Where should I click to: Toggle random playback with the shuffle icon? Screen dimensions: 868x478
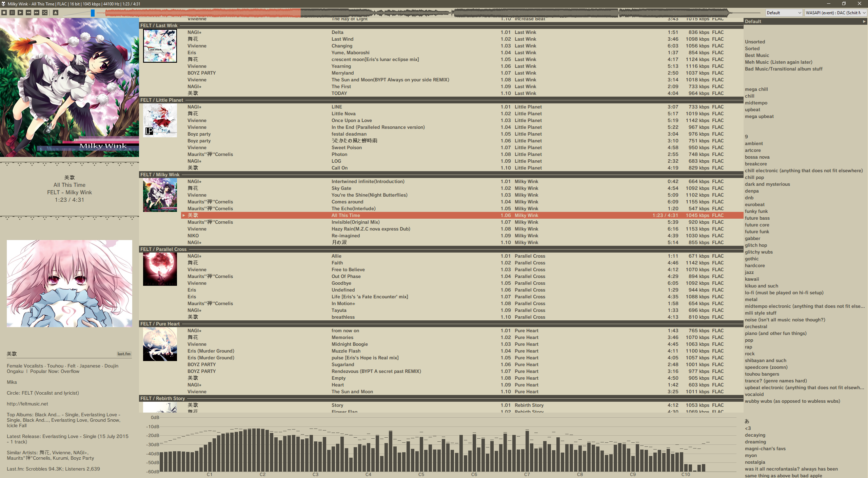tap(44, 13)
